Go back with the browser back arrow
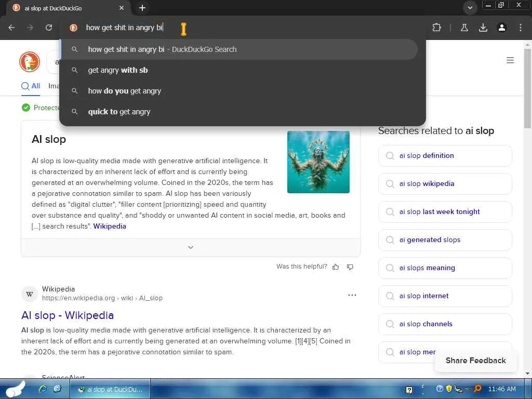 click(11, 28)
